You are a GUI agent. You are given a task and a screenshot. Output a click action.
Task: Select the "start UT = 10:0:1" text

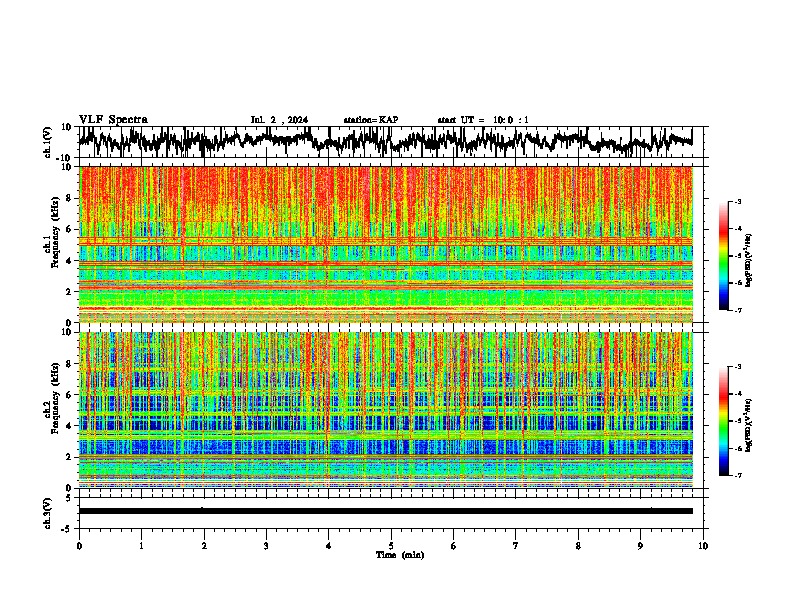483,120
